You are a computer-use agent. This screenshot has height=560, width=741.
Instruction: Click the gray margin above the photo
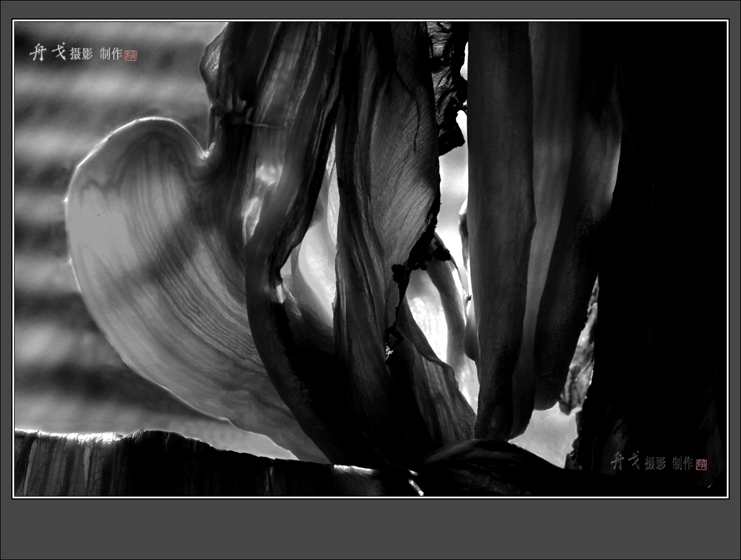pos(370,10)
